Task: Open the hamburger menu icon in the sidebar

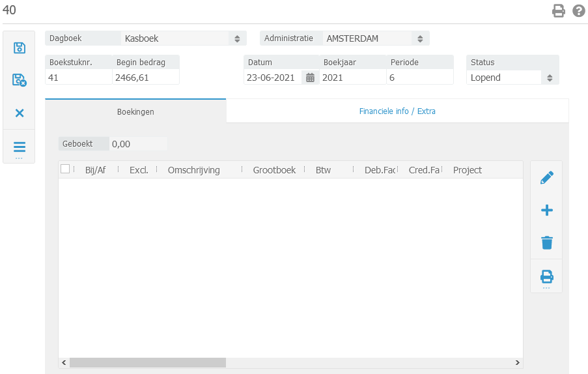Action: tap(19, 147)
